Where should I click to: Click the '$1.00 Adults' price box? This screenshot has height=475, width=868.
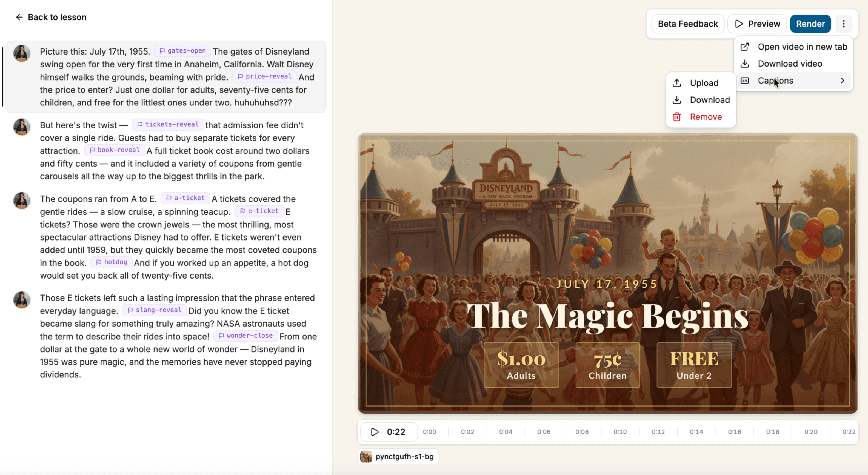(x=521, y=365)
